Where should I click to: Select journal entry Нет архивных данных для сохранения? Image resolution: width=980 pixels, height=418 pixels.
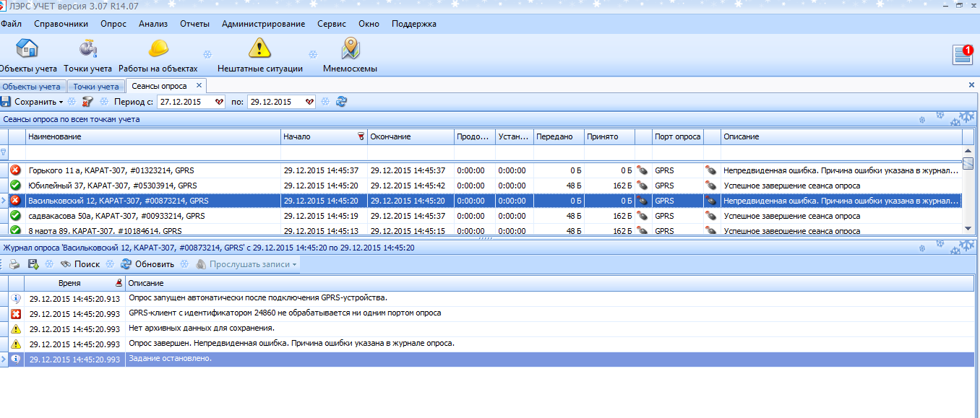489,329
